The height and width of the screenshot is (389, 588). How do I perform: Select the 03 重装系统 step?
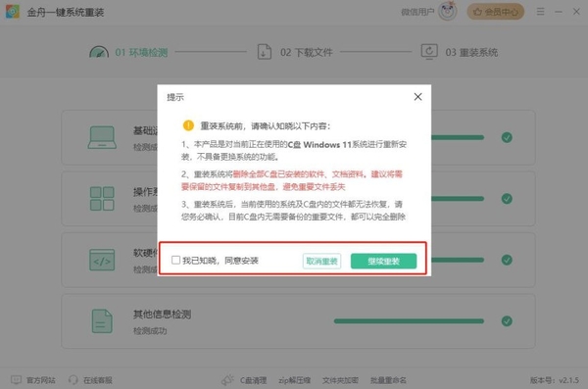click(x=460, y=52)
